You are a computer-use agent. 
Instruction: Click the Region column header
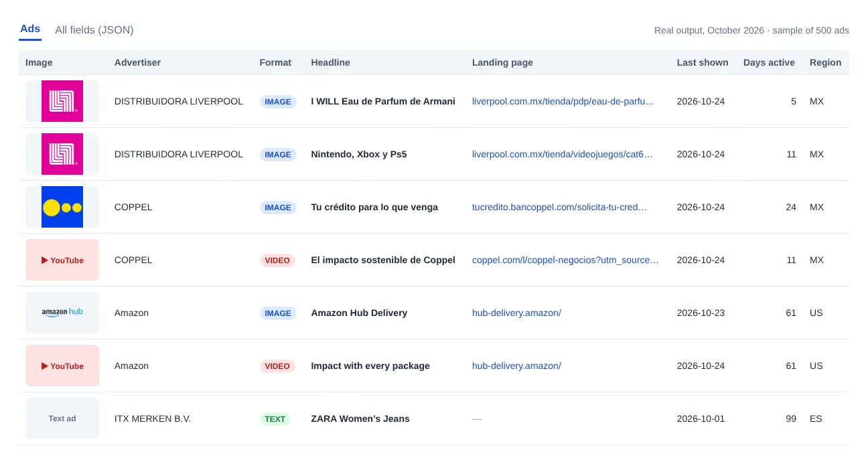[825, 62]
